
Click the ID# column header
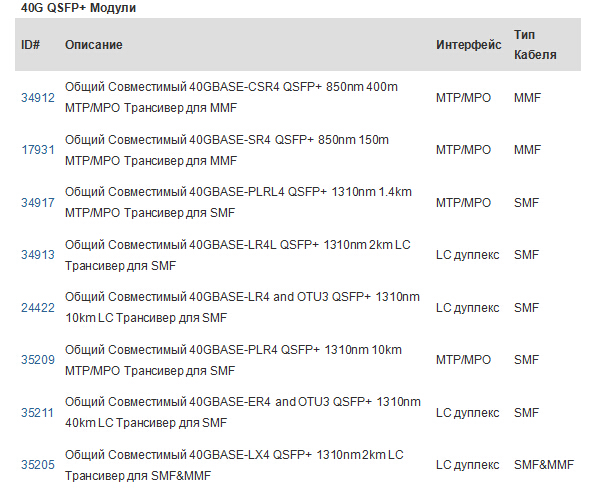[30, 45]
